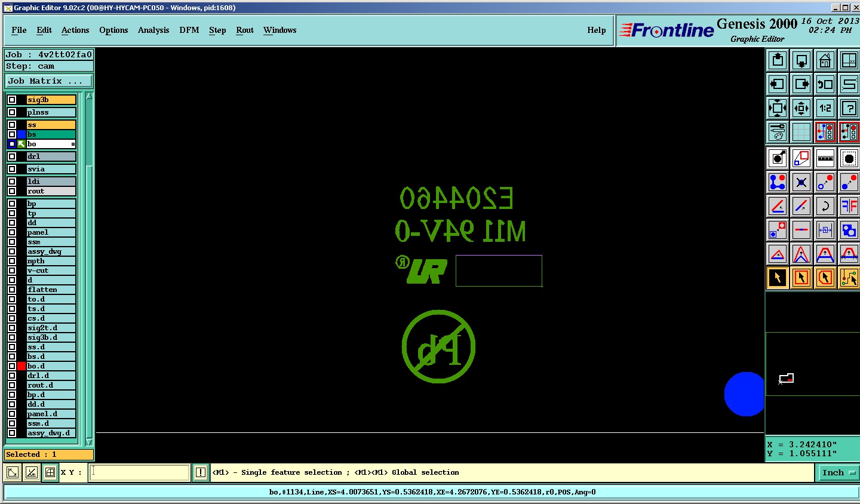Click the question mark query icon

click(849, 108)
